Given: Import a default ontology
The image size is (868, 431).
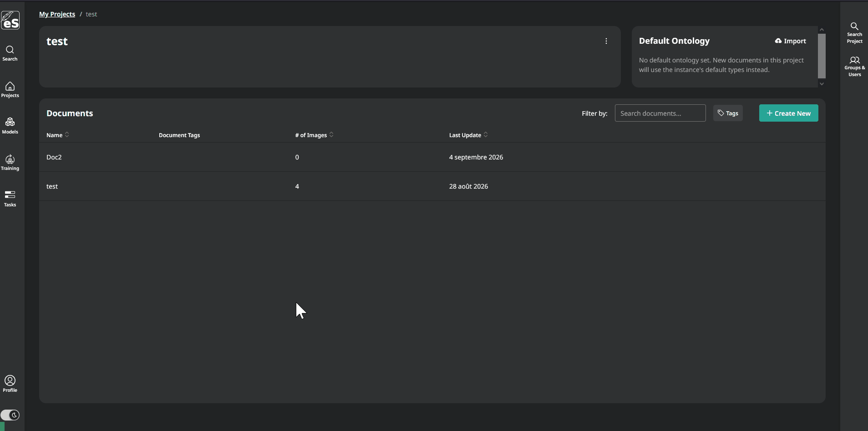Looking at the screenshot, I should coord(791,41).
